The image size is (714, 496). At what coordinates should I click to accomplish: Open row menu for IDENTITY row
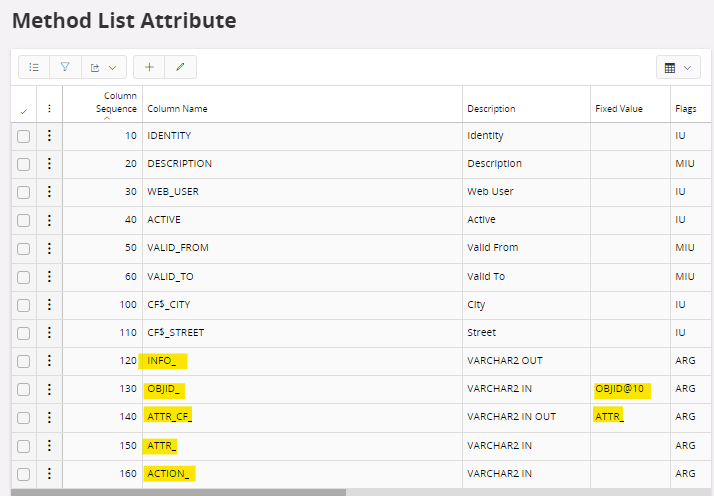[49, 136]
